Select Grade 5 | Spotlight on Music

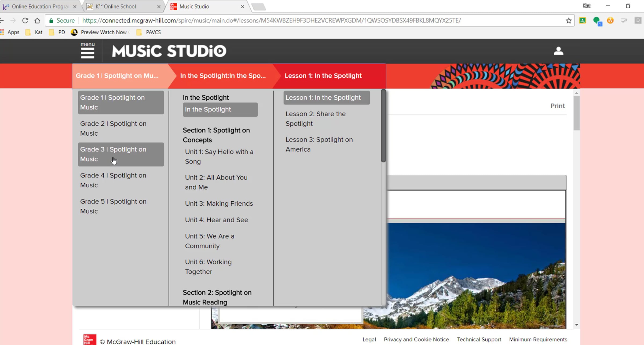pos(121,206)
